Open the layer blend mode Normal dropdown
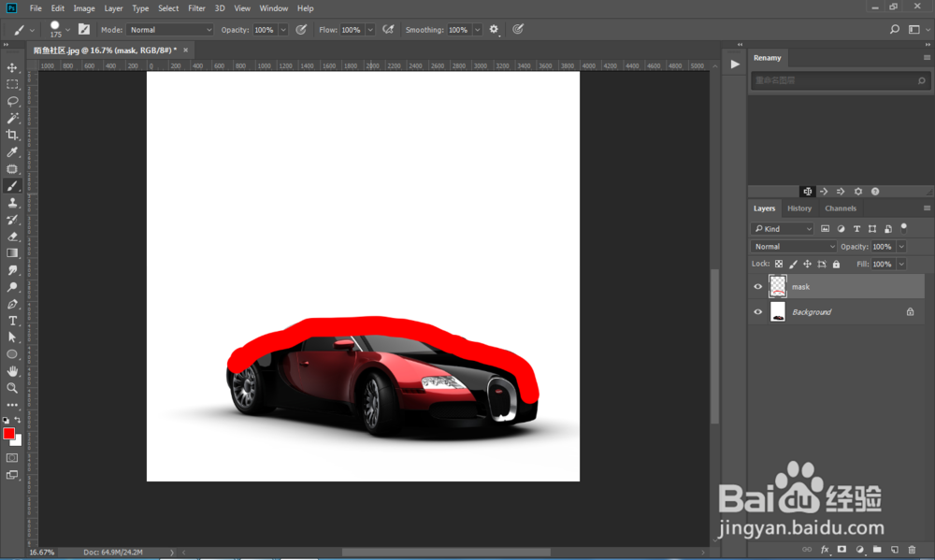The image size is (935, 560). (794, 247)
